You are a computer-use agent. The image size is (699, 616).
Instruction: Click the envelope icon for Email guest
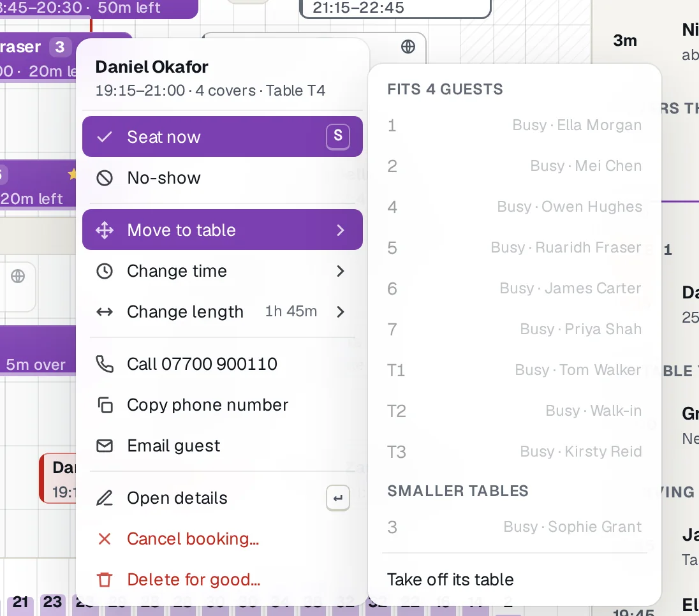[105, 446]
